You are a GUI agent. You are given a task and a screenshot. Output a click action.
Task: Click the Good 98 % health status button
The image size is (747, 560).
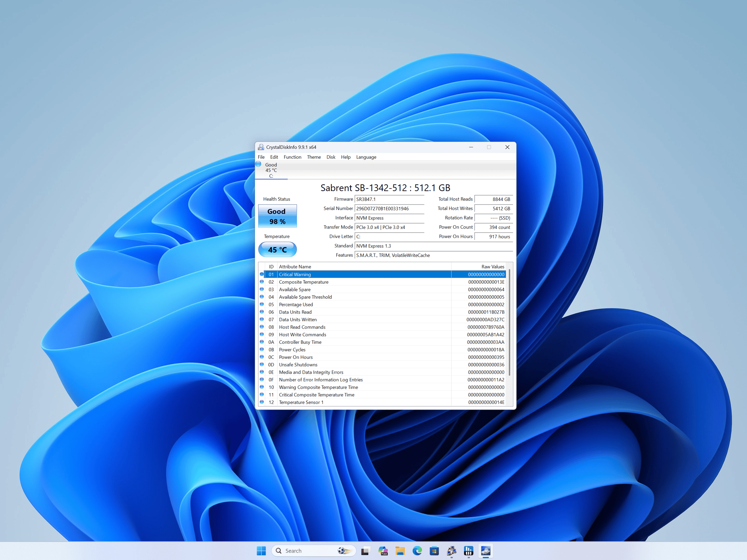(277, 216)
